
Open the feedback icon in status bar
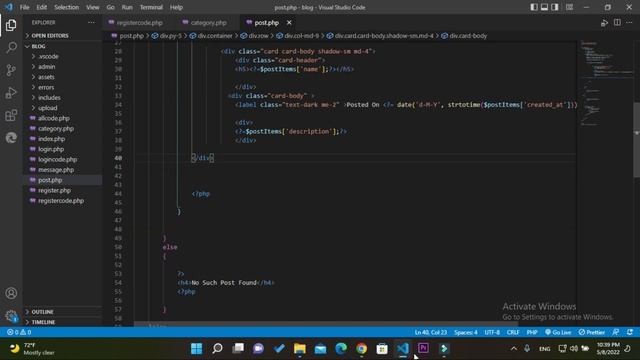click(616, 332)
